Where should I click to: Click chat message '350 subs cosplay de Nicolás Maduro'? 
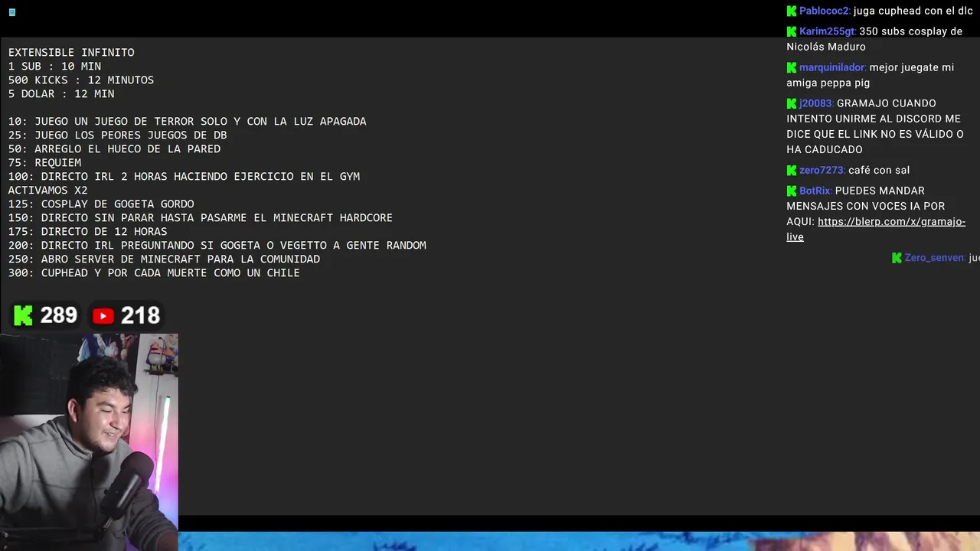874,39
